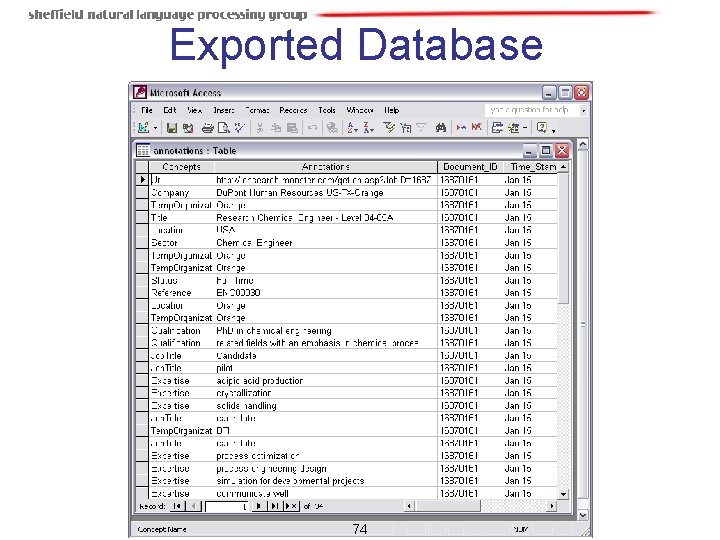The height and width of the screenshot is (540, 720).
Task: Click the Time_Stamp column header
Action: 531,167
